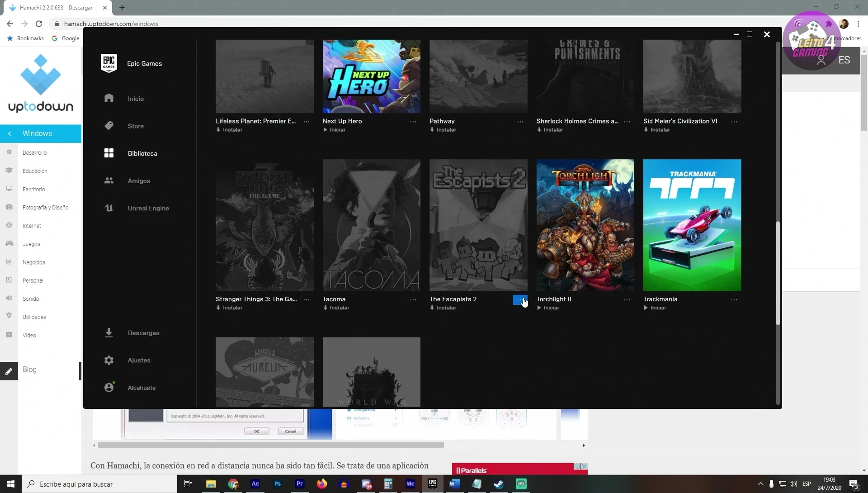Open options dots for Trackmania
The image size is (868, 493).
point(734,300)
